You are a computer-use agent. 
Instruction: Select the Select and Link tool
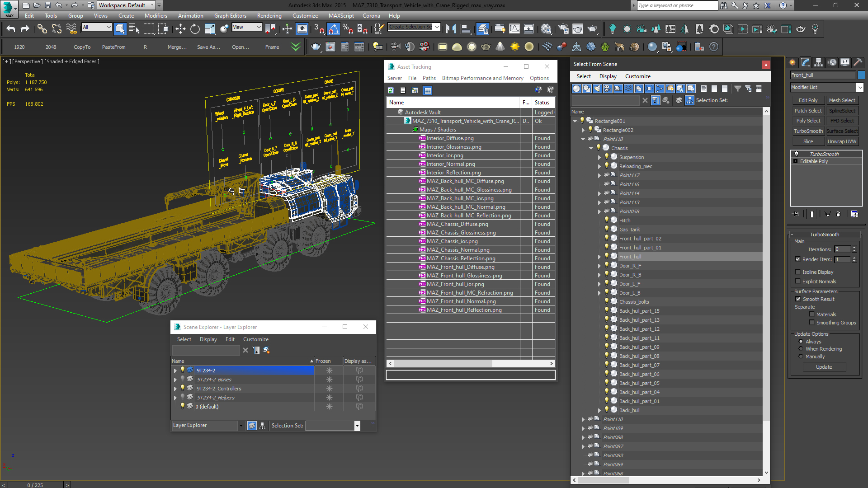pyautogui.click(x=42, y=29)
